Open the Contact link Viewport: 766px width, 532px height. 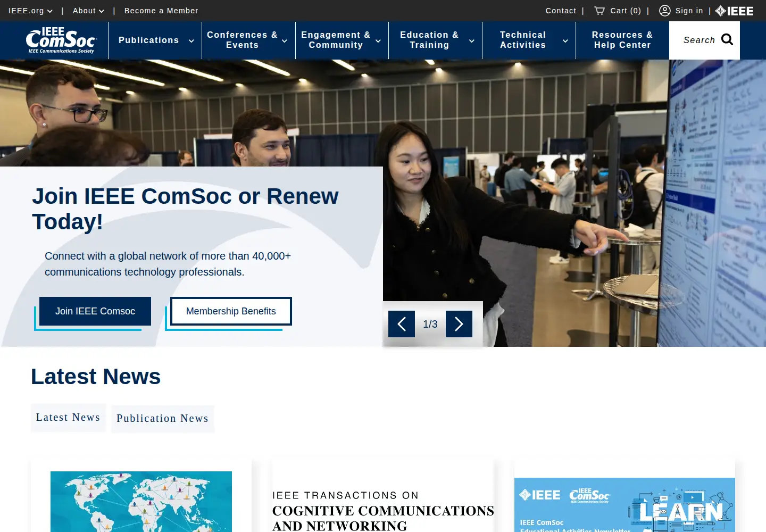coord(561,11)
